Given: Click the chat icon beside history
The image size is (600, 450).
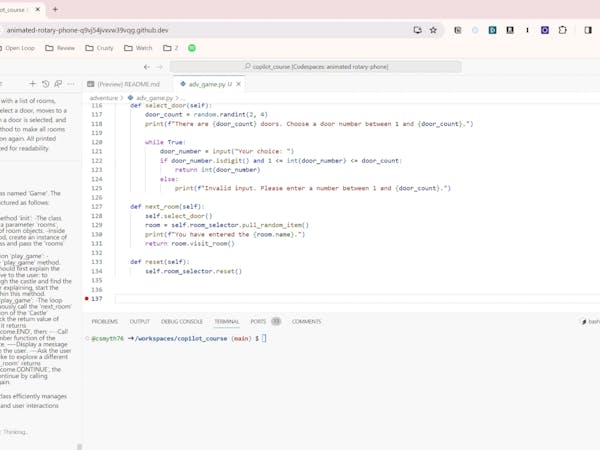Looking at the screenshot, I should point(58,84).
